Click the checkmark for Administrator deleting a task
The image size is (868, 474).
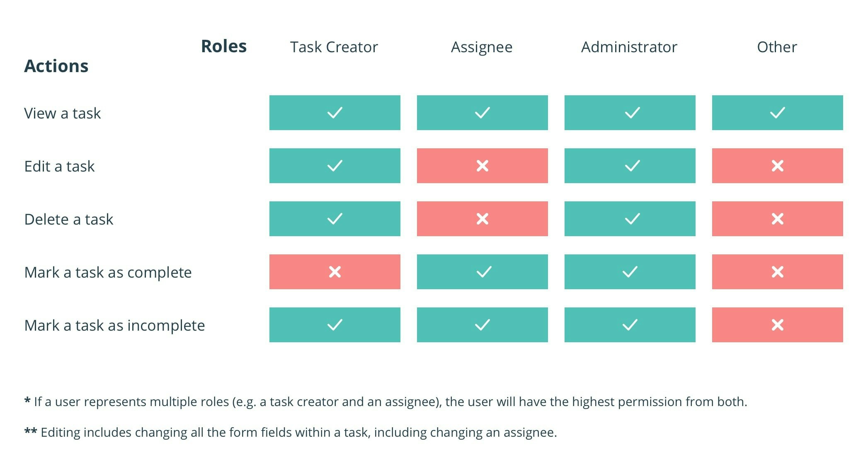632,219
